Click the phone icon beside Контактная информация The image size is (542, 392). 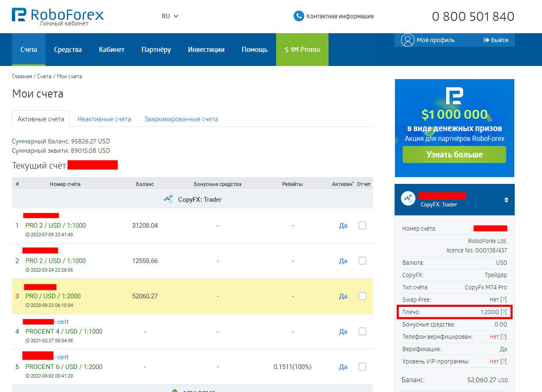click(x=299, y=16)
